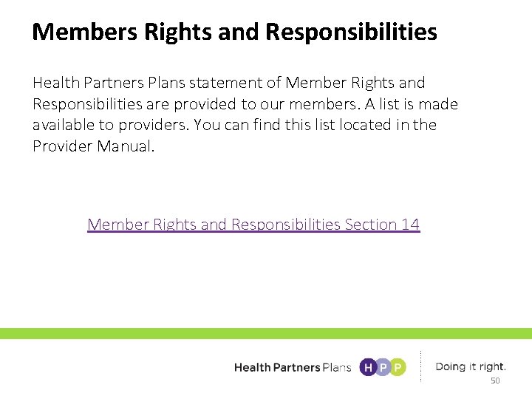
Task: Click the bold 'Health Partners' footer wordmark
Action: tap(277, 367)
